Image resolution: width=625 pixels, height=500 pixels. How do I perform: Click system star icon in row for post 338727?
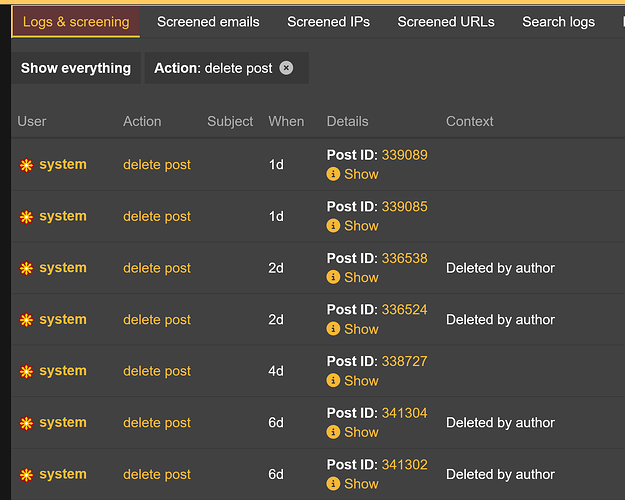point(26,372)
